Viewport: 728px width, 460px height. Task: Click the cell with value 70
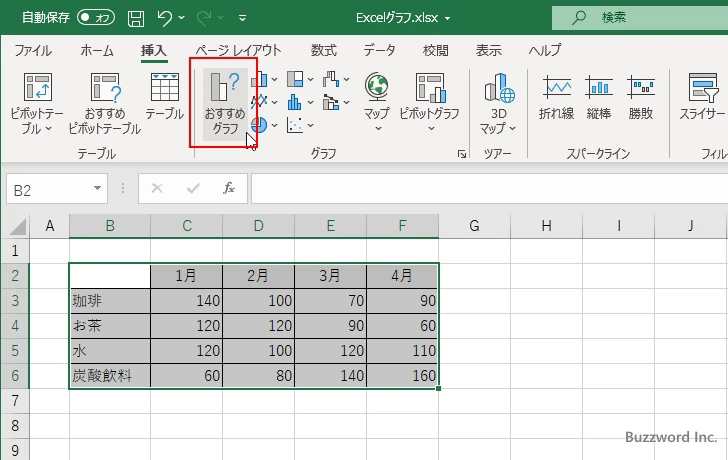click(x=330, y=301)
